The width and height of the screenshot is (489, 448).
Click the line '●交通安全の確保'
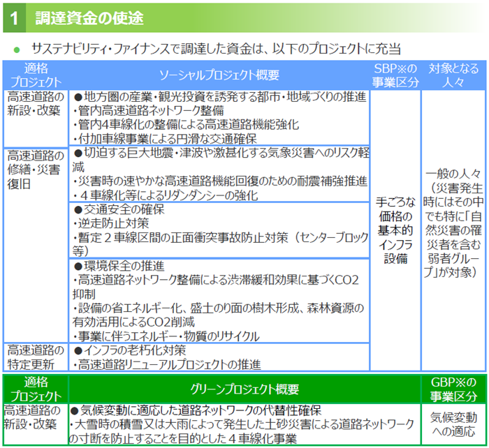coord(119,209)
